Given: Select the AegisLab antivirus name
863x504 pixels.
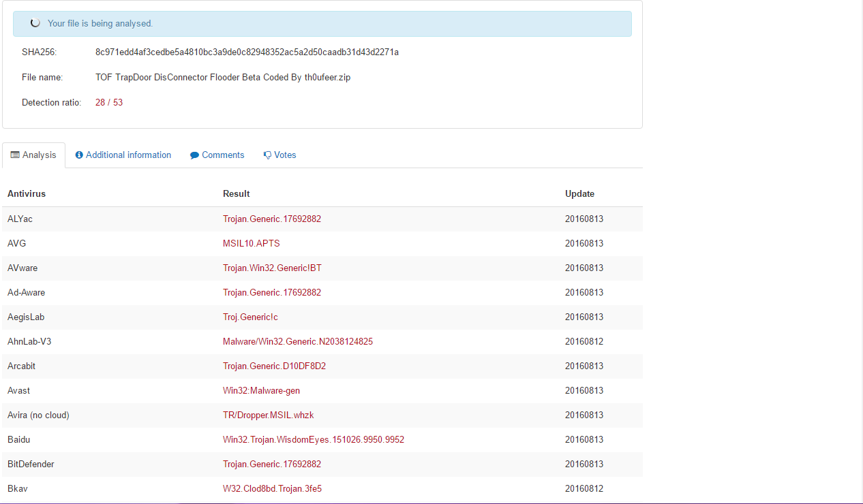Looking at the screenshot, I should point(26,317).
